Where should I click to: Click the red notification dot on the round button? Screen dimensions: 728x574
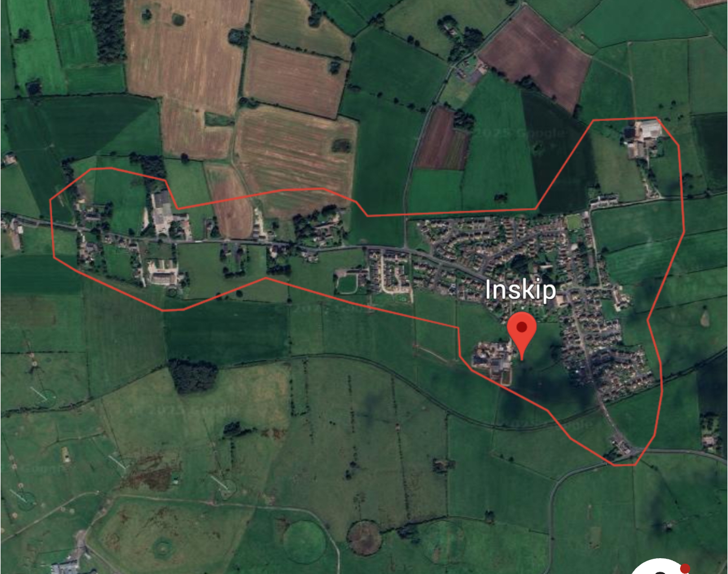[685, 568]
